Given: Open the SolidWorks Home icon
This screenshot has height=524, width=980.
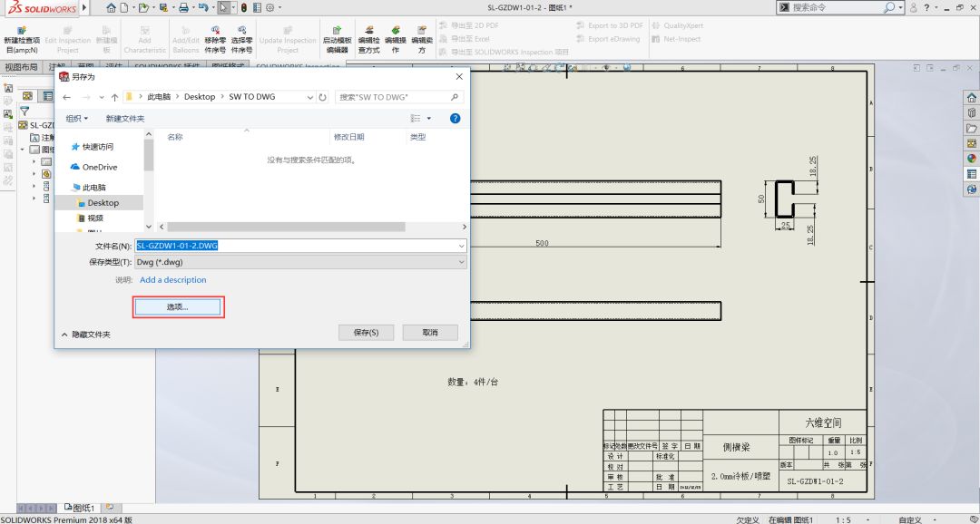Looking at the screenshot, I should pos(112,7).
